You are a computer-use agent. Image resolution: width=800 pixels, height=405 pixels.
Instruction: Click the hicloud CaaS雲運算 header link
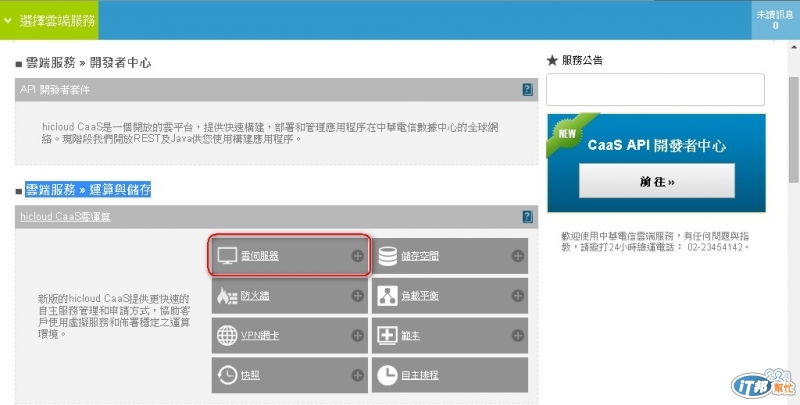pos(65,217)
